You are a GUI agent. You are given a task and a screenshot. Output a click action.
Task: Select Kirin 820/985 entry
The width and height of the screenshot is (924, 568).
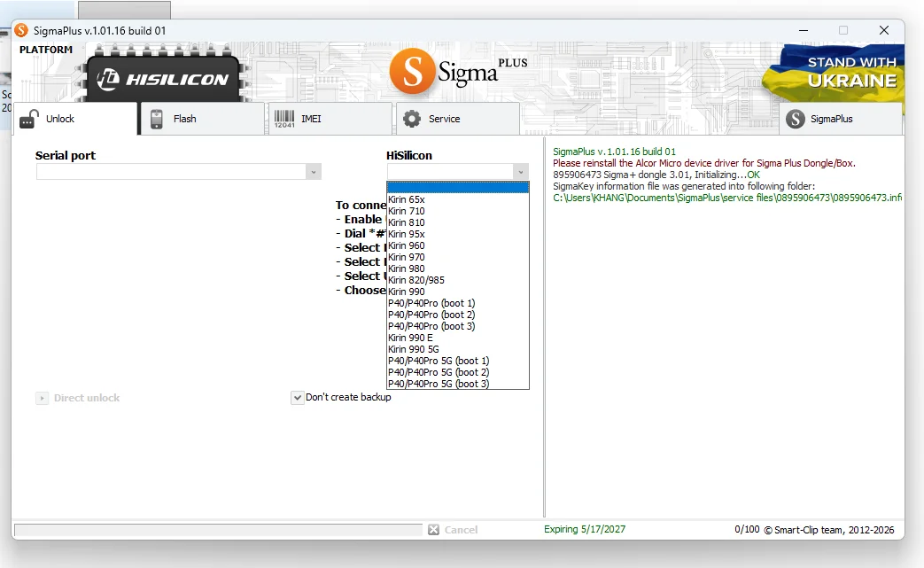[x=458, y=280]
